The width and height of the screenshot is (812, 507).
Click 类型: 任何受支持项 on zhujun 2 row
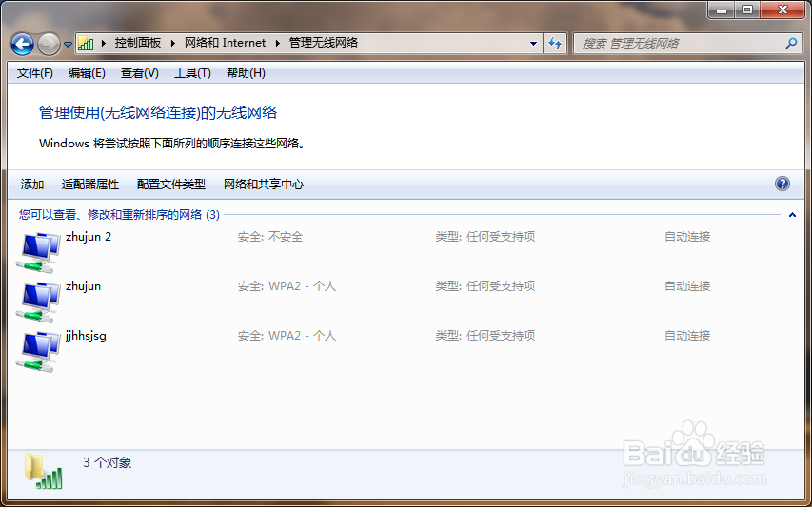tap(485, 237)
